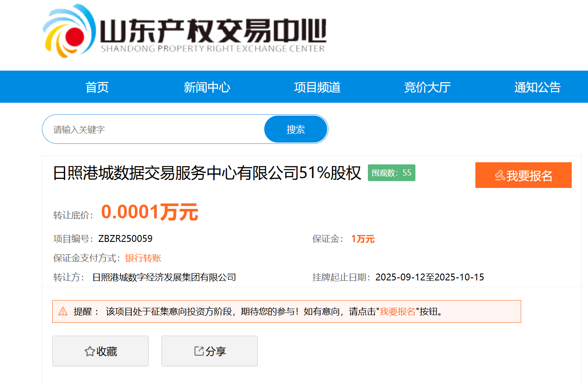Viewport: 588px width, 384px height.
Task: Open 通知公告 navigation item
Action: [x=537, y=87]
